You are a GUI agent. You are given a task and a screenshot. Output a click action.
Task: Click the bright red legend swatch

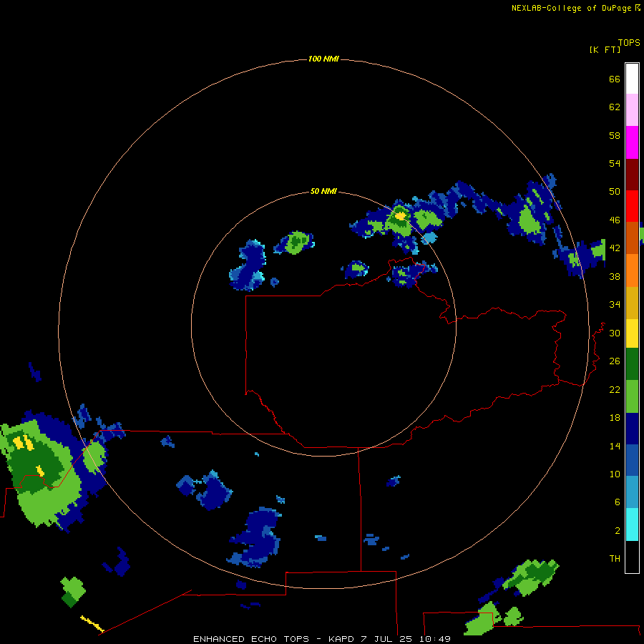632,206
